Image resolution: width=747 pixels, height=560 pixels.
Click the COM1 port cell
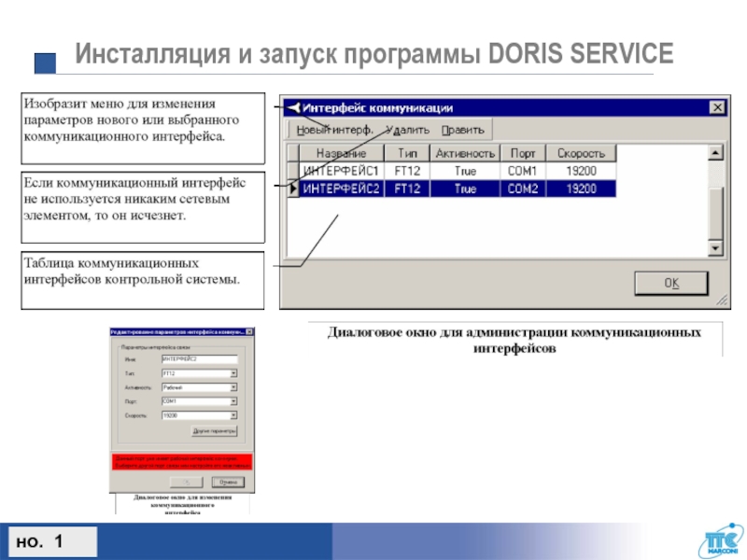[523, 171]
